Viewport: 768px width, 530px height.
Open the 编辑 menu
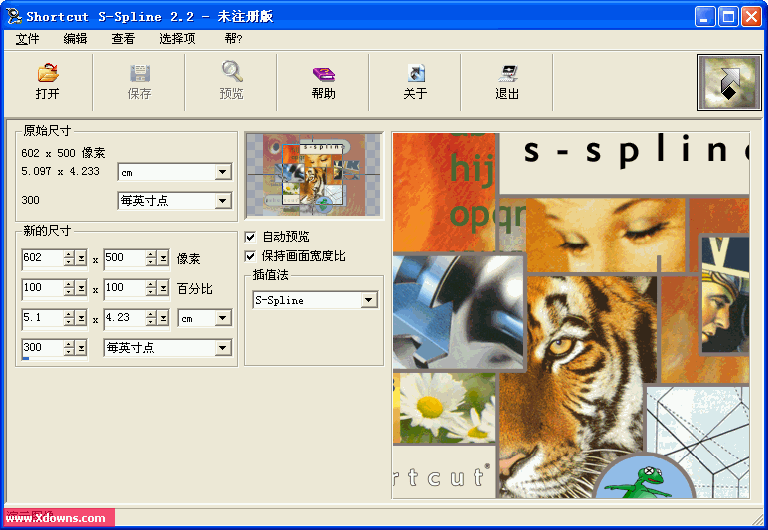click(75, 39)
